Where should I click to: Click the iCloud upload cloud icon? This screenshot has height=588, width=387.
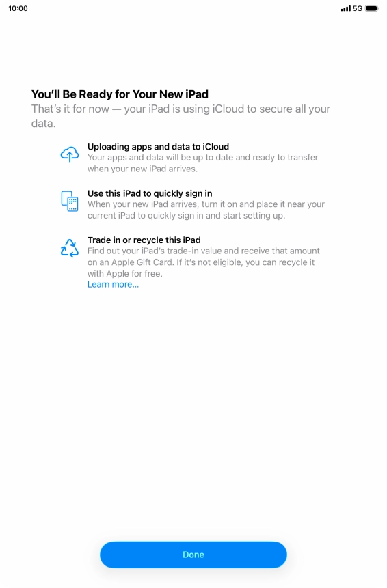[70, 154]
